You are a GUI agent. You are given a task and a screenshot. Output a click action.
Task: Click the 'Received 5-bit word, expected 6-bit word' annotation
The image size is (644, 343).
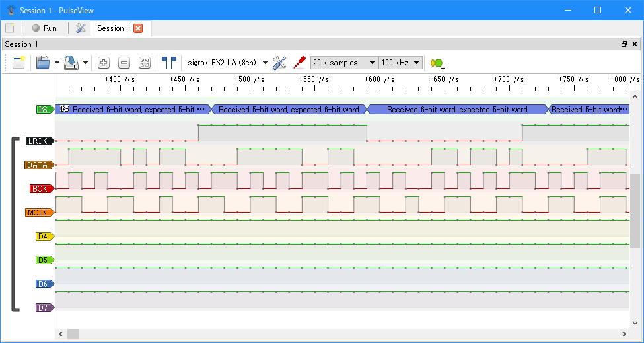pos(289,110)
